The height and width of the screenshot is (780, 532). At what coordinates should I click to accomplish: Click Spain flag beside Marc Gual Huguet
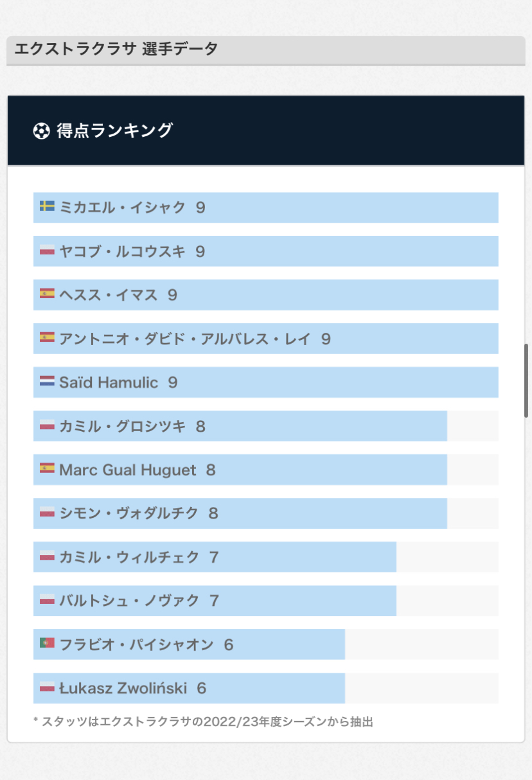[47, 469]
